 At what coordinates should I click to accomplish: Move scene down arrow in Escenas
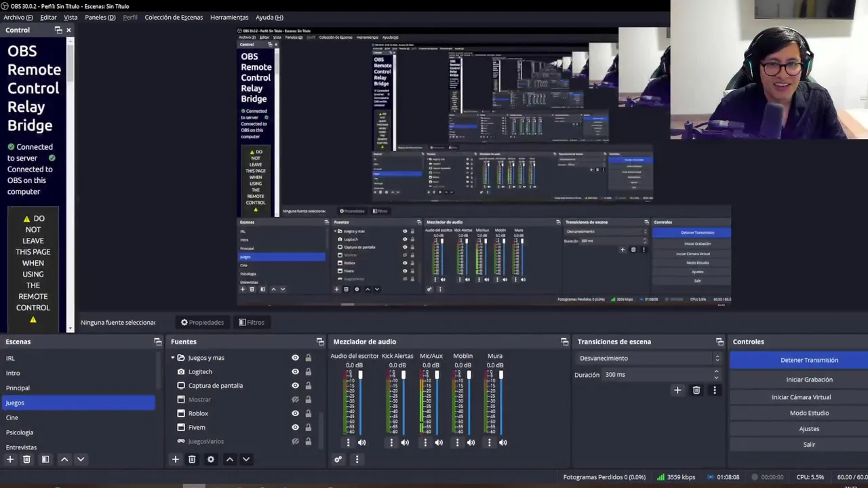click(x=81, y=460)
